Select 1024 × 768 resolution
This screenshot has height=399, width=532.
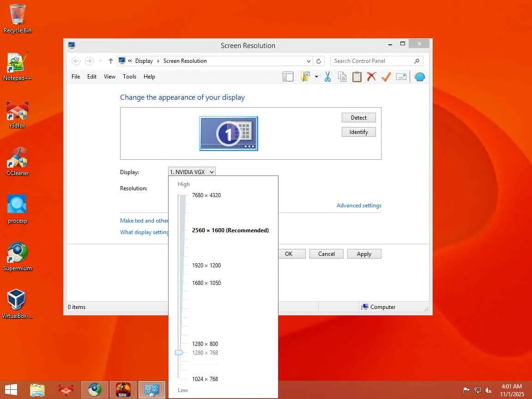point(205,379)
